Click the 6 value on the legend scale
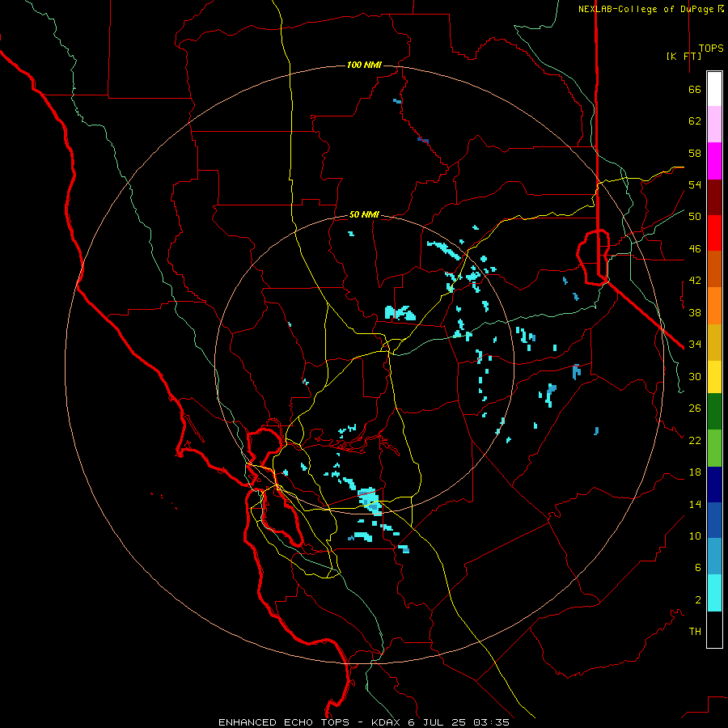 [697, 568]
